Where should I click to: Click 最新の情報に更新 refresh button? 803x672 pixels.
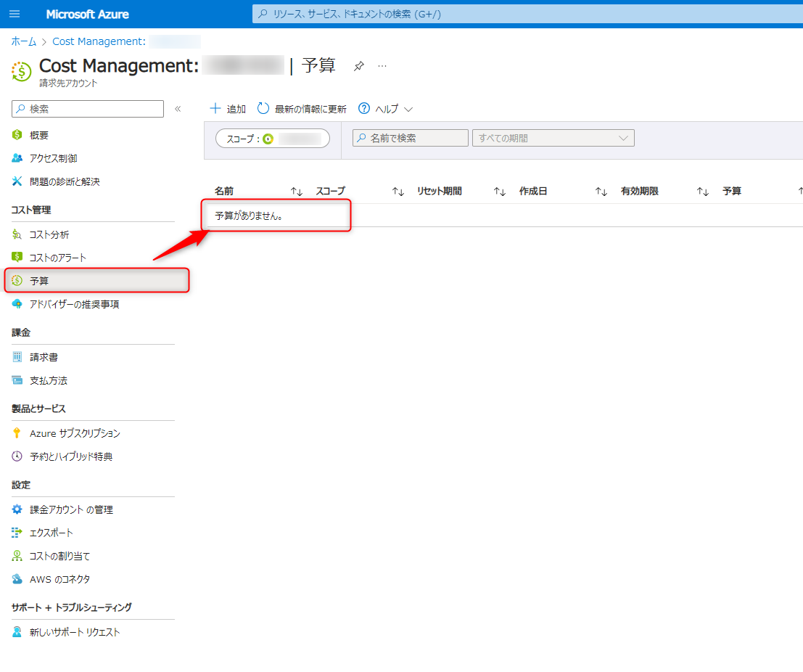(x=302, y=109)
